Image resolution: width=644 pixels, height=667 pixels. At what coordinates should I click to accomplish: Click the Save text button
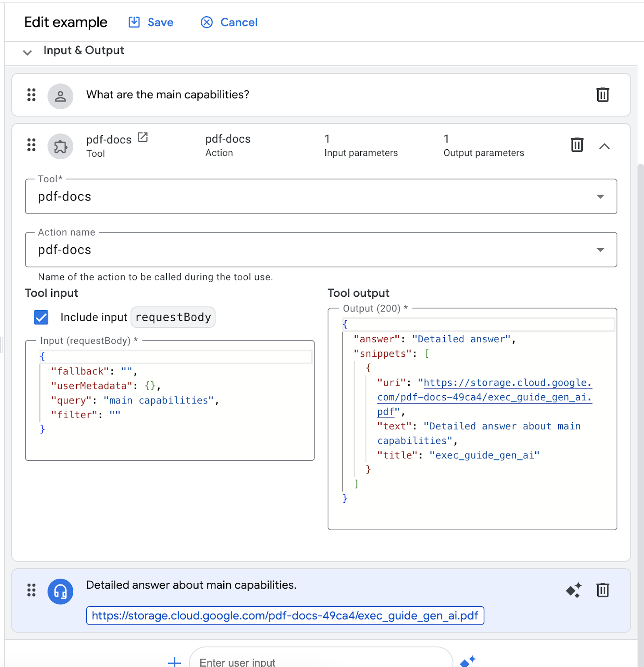coord(160,23)
